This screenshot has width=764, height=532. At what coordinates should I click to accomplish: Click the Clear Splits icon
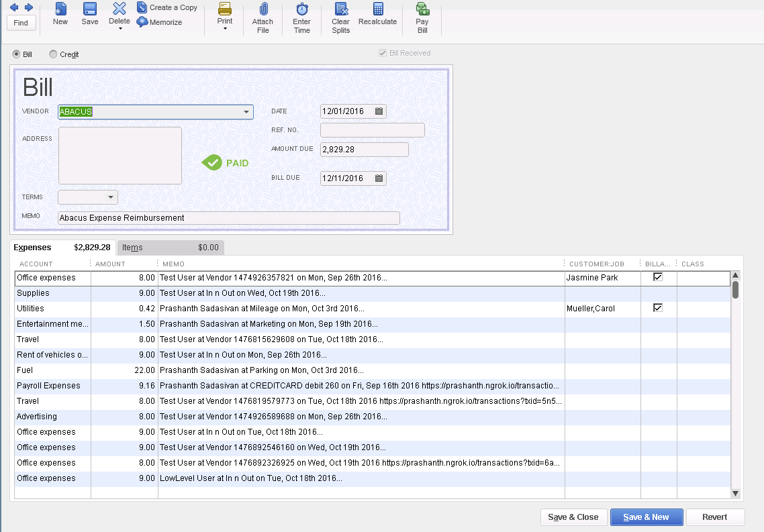tap(341, 9)
